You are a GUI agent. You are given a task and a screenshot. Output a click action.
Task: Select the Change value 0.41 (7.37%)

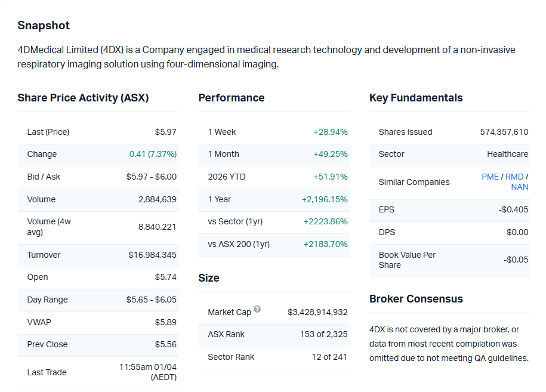tap(153, 154)
